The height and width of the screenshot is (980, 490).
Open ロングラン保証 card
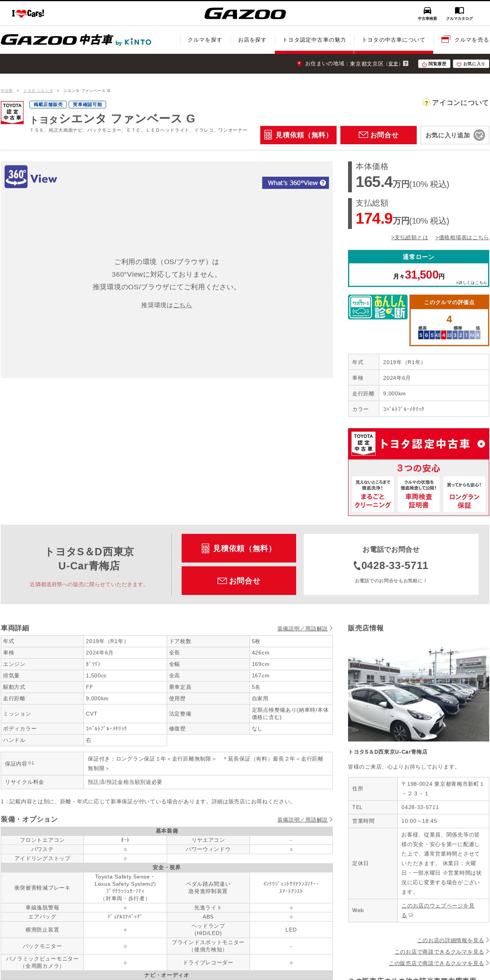tap(464, 494)
